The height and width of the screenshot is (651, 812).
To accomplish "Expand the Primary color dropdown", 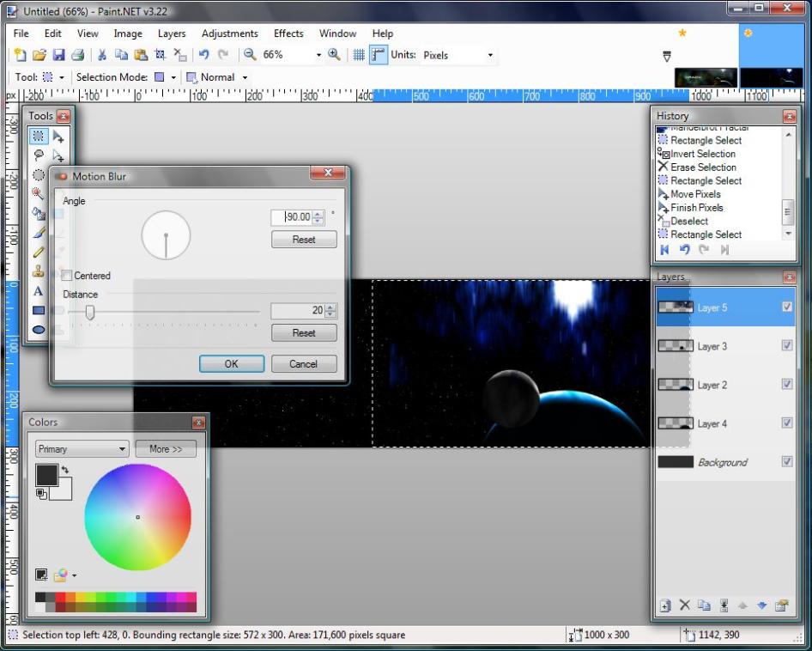I will click(x=82, y=449).
